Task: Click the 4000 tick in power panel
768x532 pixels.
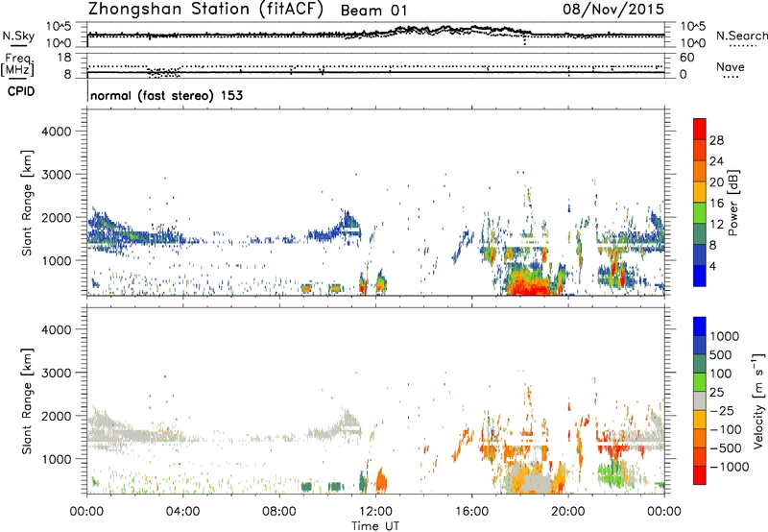Action: pos(56,132)
